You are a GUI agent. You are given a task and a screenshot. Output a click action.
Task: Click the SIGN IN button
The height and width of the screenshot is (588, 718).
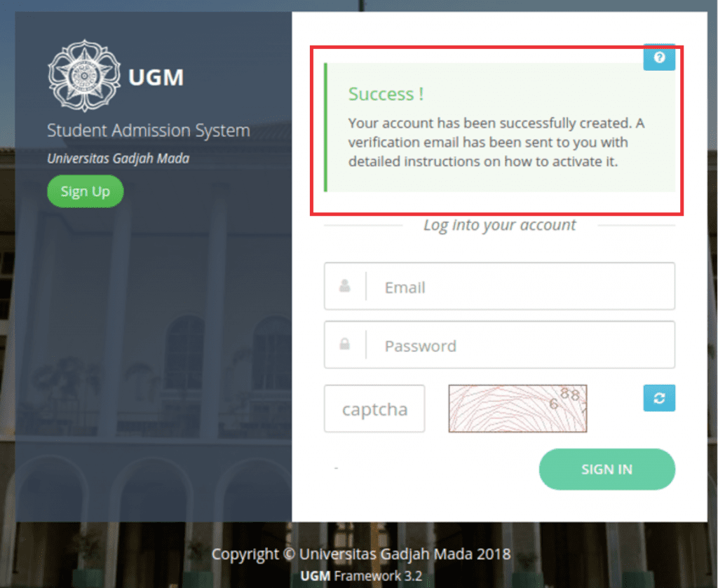607,469
